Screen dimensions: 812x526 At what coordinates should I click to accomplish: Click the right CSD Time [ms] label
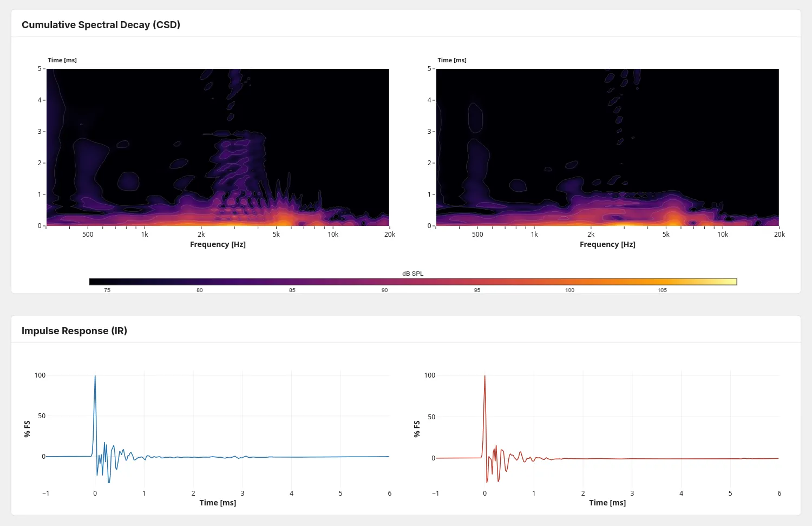point(452,60)
